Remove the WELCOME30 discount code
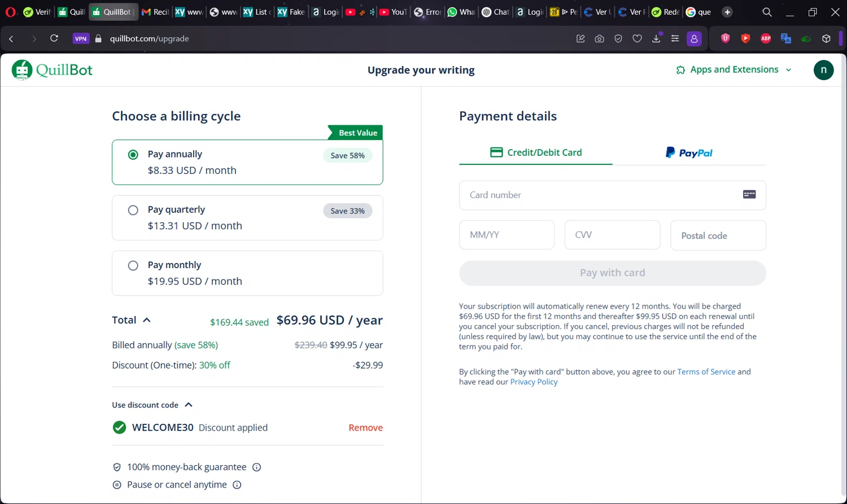 point(365,428)
